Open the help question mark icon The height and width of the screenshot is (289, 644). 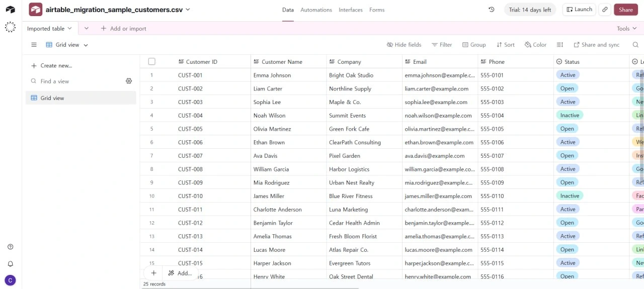point(10,247)
